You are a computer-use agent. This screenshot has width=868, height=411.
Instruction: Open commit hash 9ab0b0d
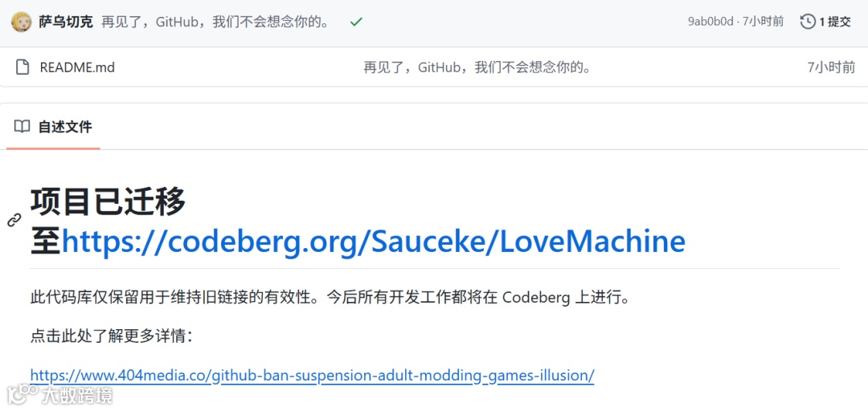pos(710,22)
